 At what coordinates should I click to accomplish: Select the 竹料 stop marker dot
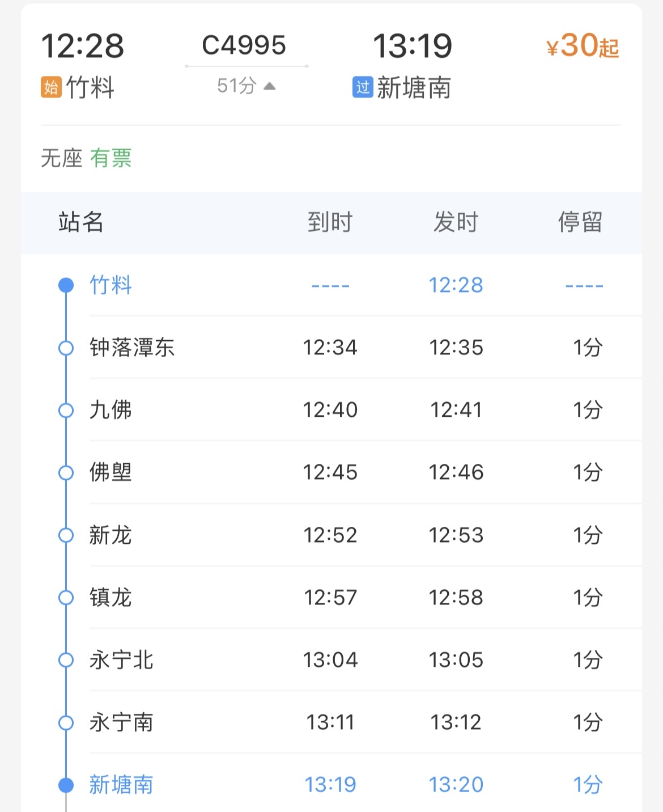(x=66, y=285)
